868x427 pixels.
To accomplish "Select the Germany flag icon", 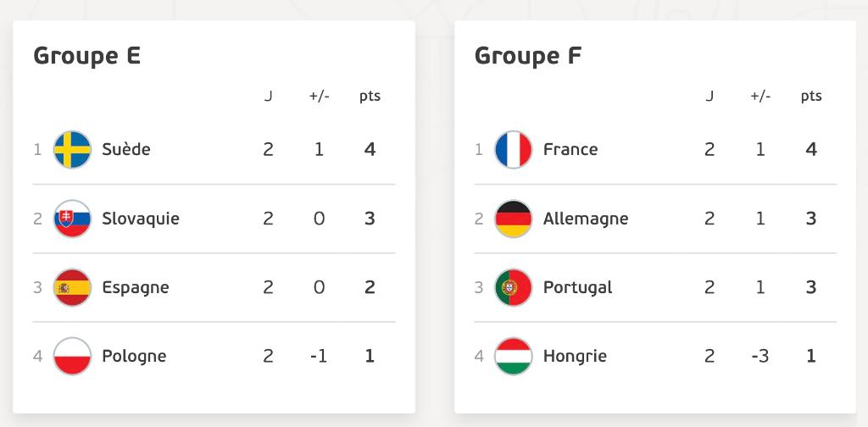I will [513, 219].
